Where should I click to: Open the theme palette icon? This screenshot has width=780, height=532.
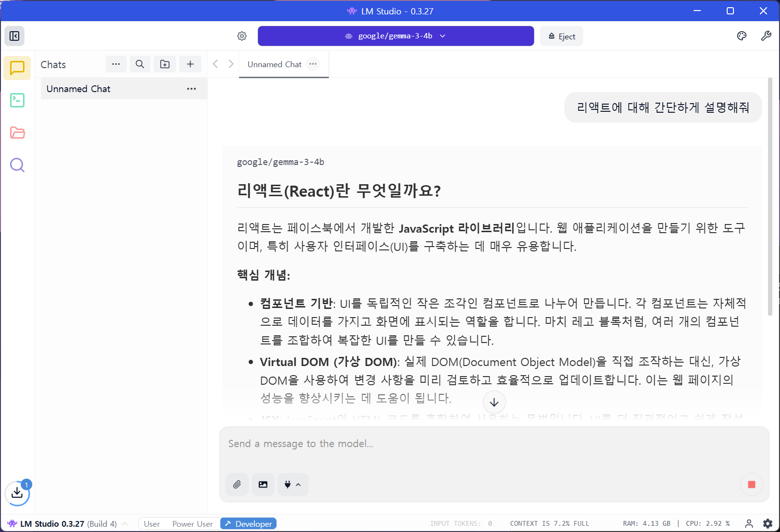point(742,36)
